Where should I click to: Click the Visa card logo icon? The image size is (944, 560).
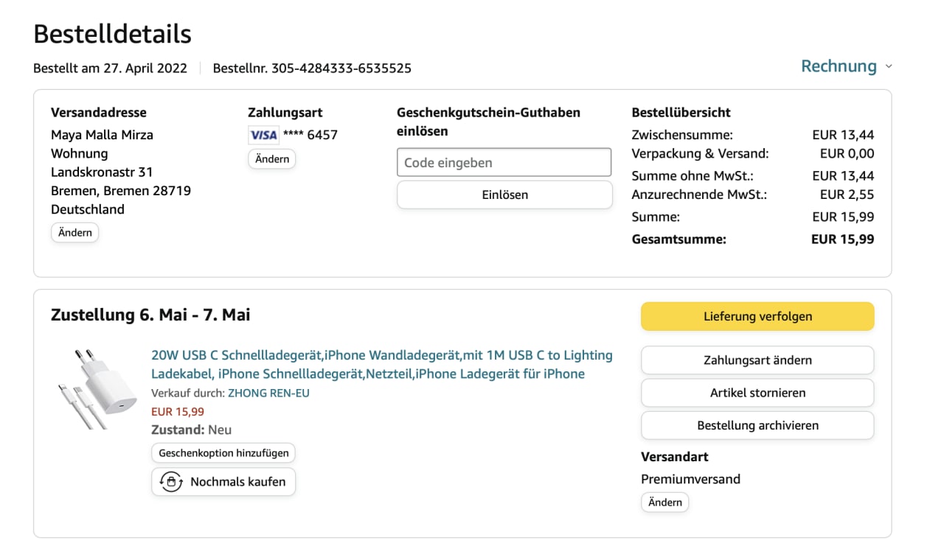tap(263, 135)
